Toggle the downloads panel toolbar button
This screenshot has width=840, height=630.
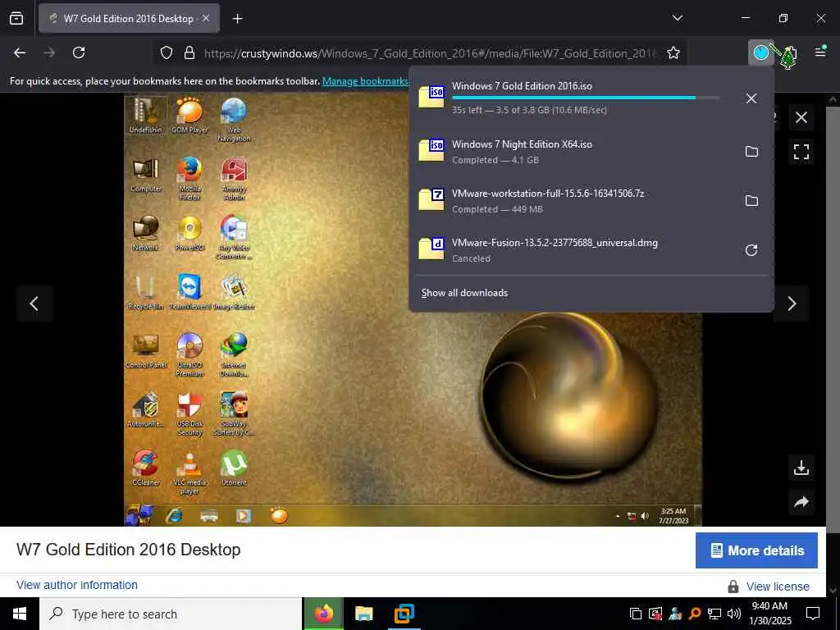[x=760, y=52]
